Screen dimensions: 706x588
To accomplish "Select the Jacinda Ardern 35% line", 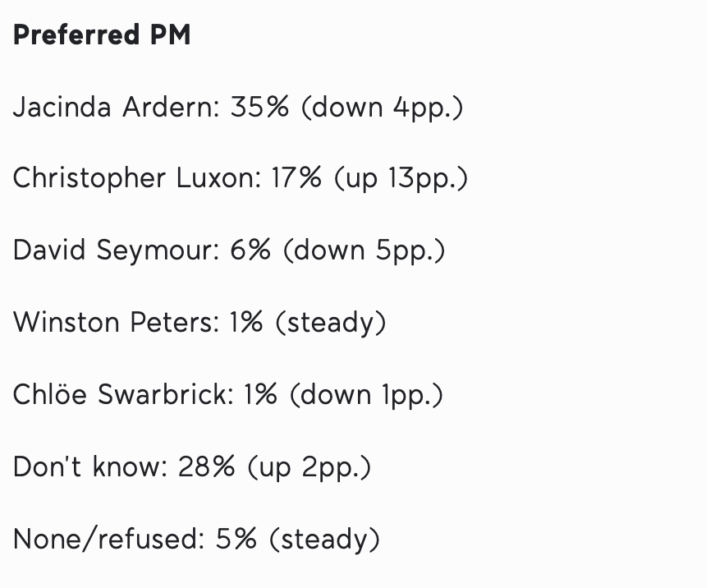I will coord(238,108).
